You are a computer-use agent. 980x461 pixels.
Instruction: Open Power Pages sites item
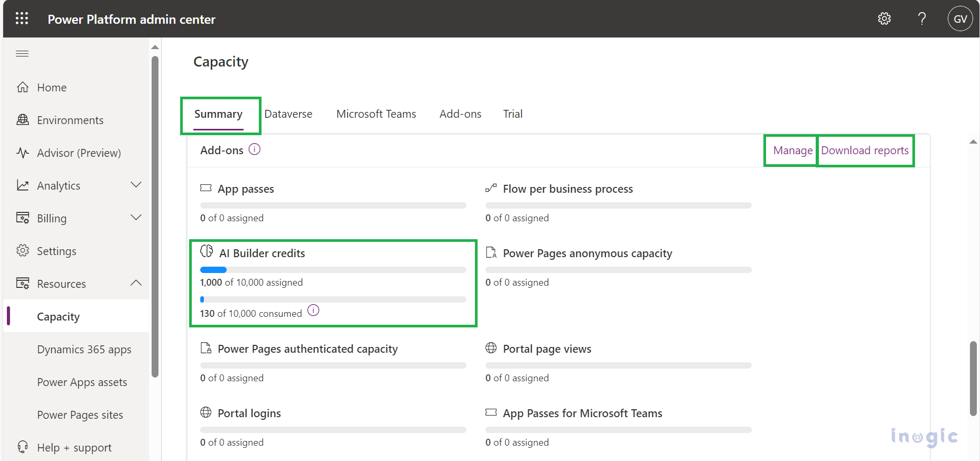coord(80,415)
